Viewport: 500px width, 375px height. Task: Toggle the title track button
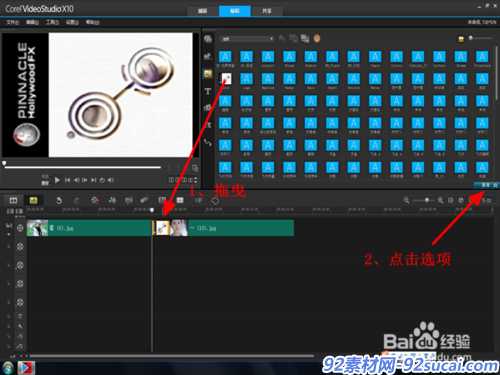[20, 316]
